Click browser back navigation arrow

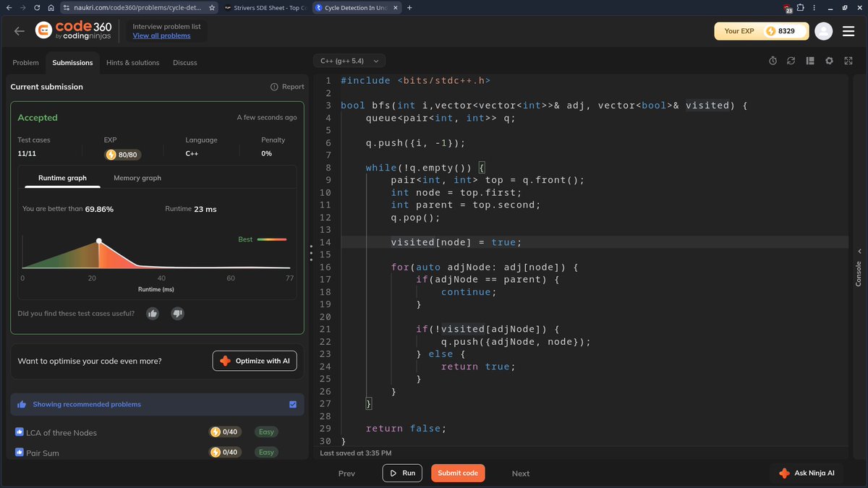coord(9,7)
